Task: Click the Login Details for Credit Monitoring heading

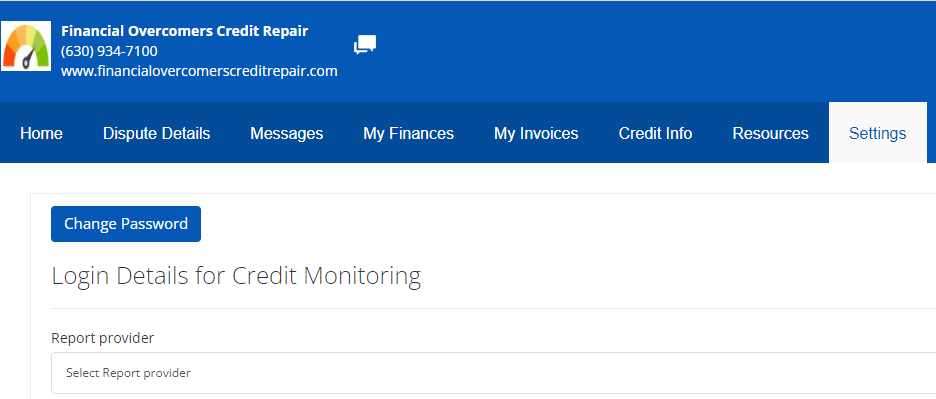Action: point(236,276)
